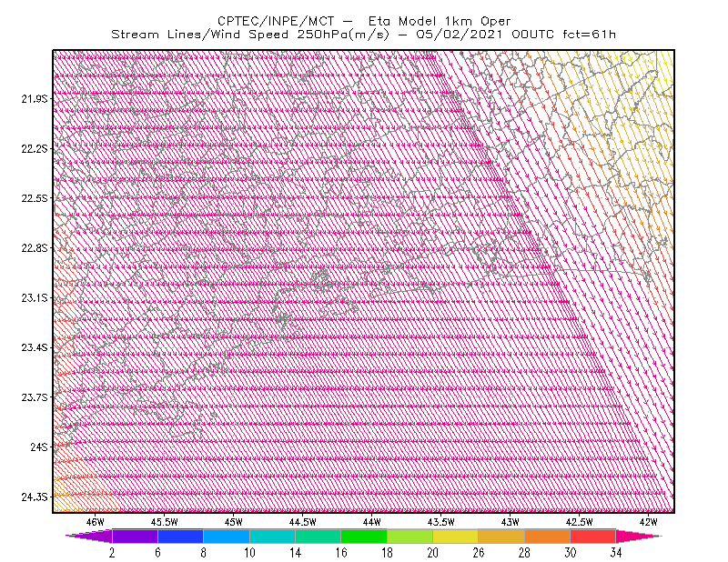Click the colorbar value '14'
This screenshot has width=728, height=562.
pyautogui.click(x=295, y=553)
